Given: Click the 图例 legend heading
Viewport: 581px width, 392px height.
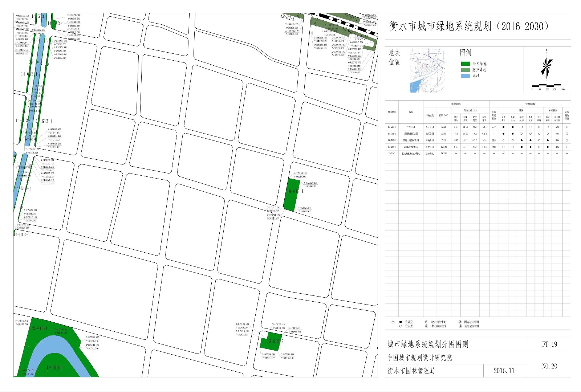Looking at the screenshot, I should 465,53.
